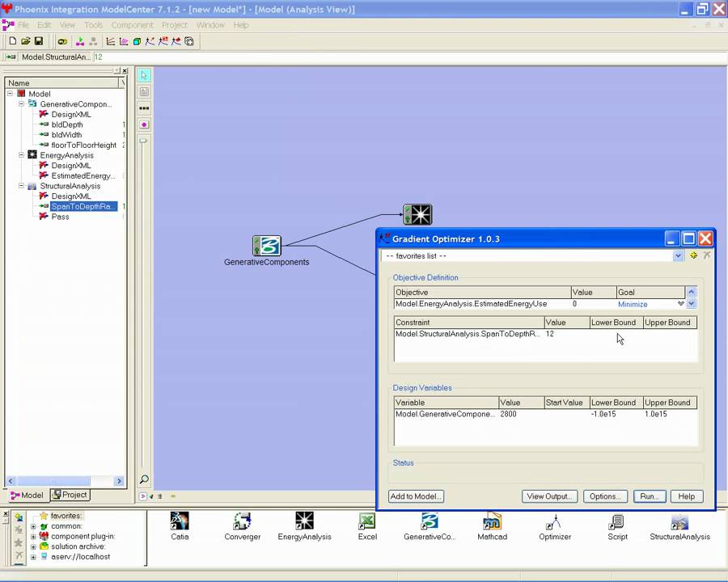Screen dimensions: 728x582
Task: Select the Converger component icon
Action: click(x=243, y=521)
